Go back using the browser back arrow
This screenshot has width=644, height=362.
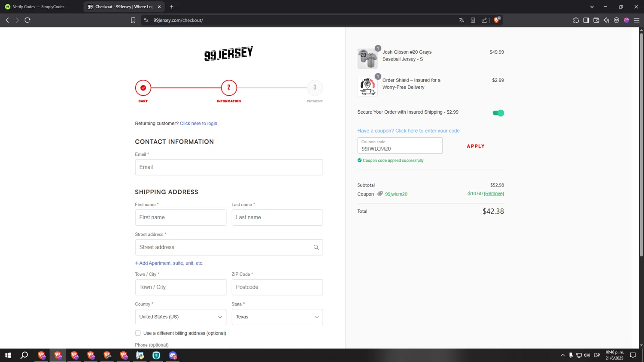click(x=7, y=20)
